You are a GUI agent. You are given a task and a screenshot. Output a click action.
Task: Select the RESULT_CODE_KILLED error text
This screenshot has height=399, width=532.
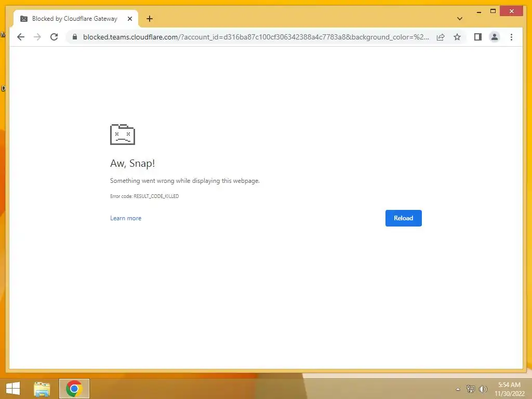pyautogui.click(x=156, y=196)
